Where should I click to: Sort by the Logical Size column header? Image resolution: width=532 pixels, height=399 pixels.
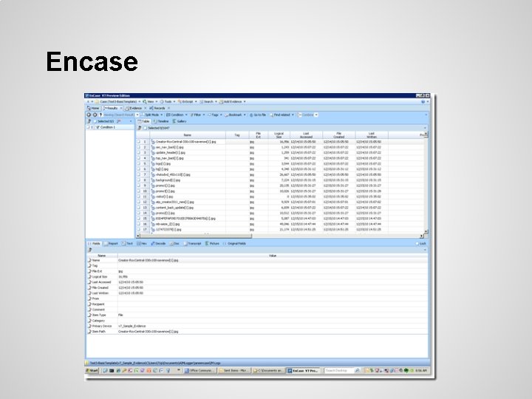click(279, 135)
